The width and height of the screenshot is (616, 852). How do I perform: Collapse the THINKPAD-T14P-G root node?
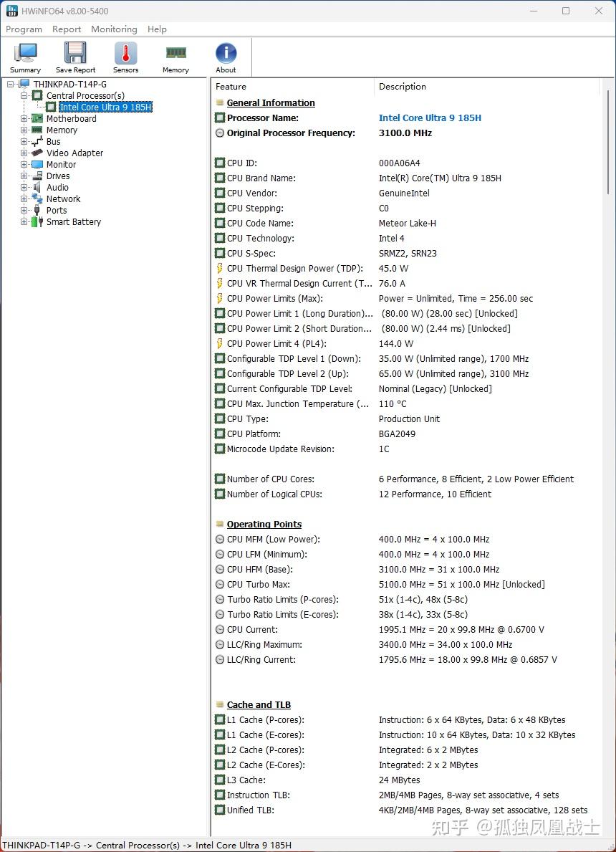[10, 85]
